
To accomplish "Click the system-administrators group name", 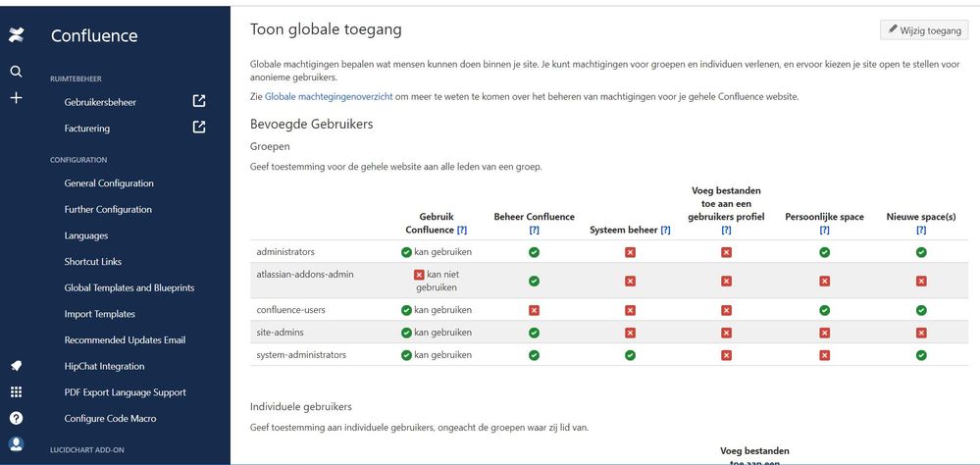I will 301,355.
